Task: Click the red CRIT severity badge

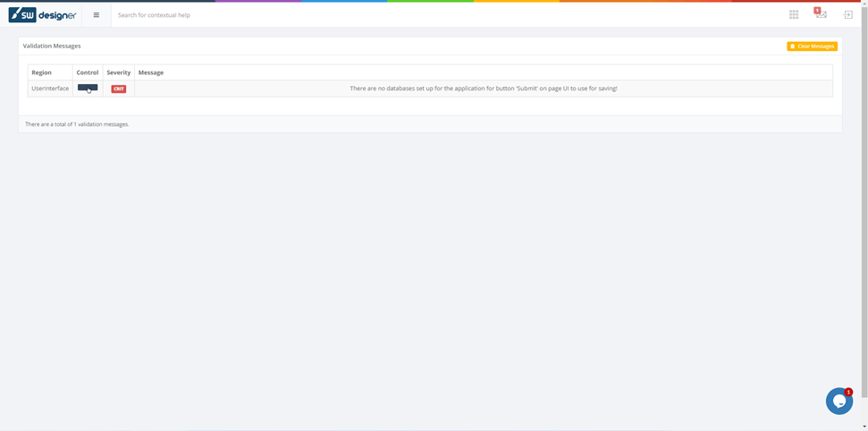Action: 118,89
